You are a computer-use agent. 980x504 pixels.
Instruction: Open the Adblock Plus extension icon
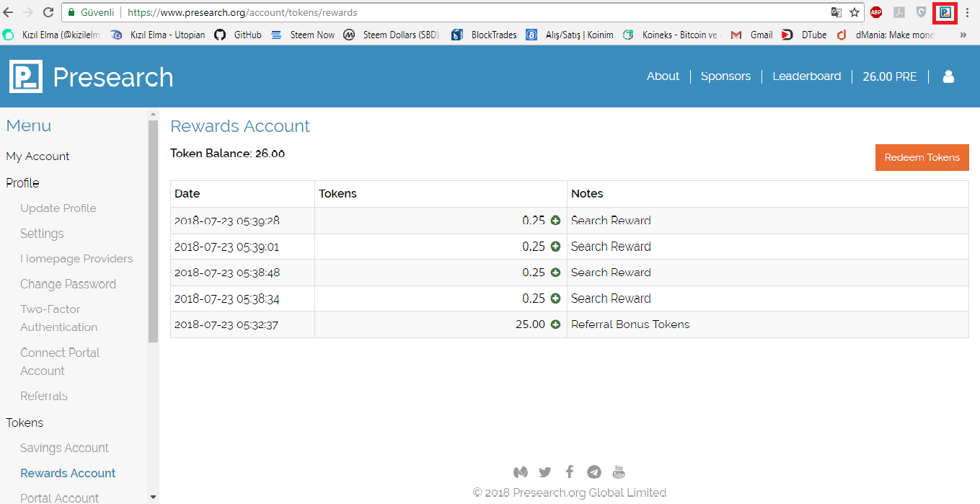876,12
